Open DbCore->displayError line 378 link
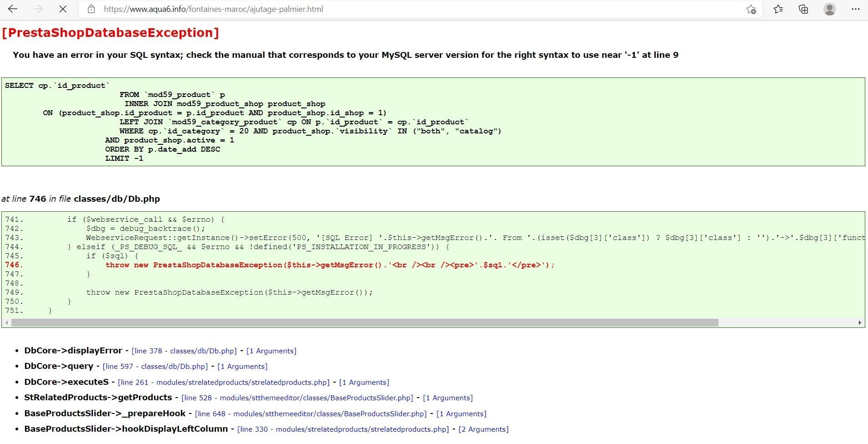 point(184,351)
